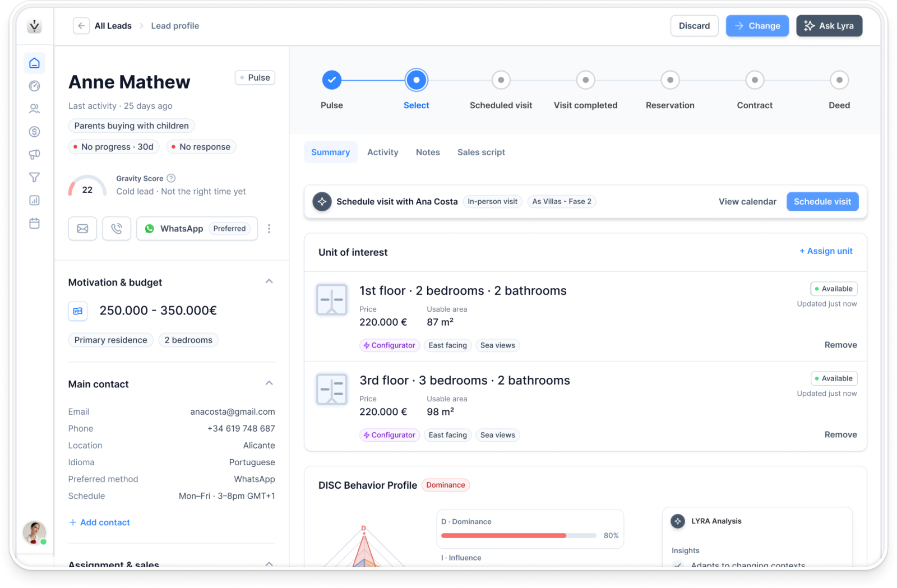Switch to the Notes tab

click(428, 152)
